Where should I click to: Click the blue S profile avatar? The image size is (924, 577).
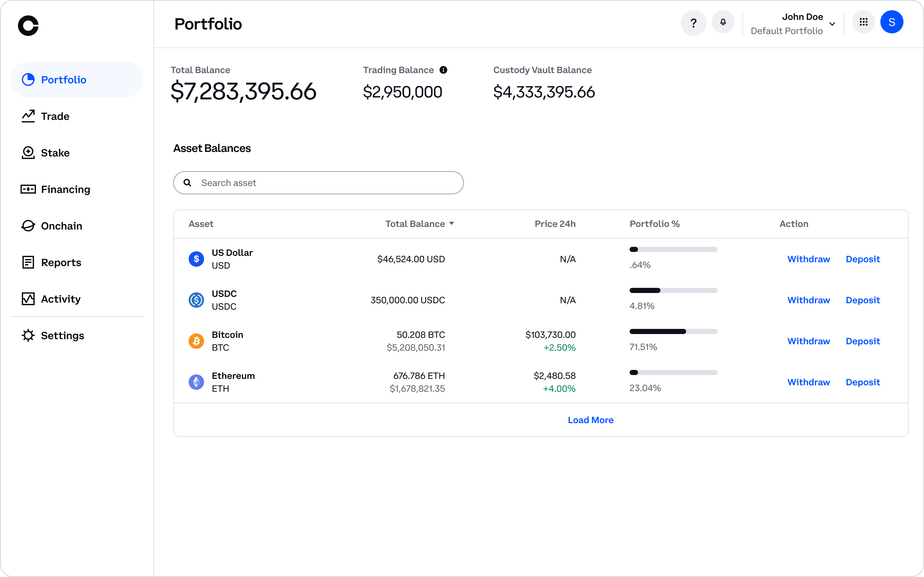(x=892, y=22)
